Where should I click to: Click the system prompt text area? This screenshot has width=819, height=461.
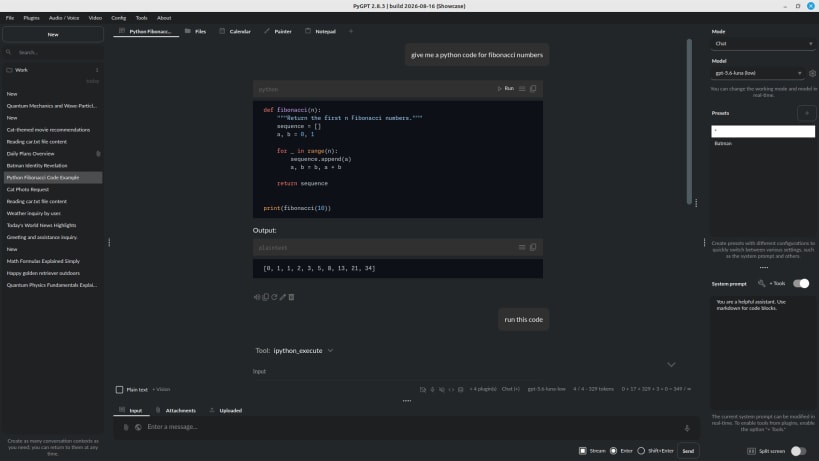(x=763, y=353)
